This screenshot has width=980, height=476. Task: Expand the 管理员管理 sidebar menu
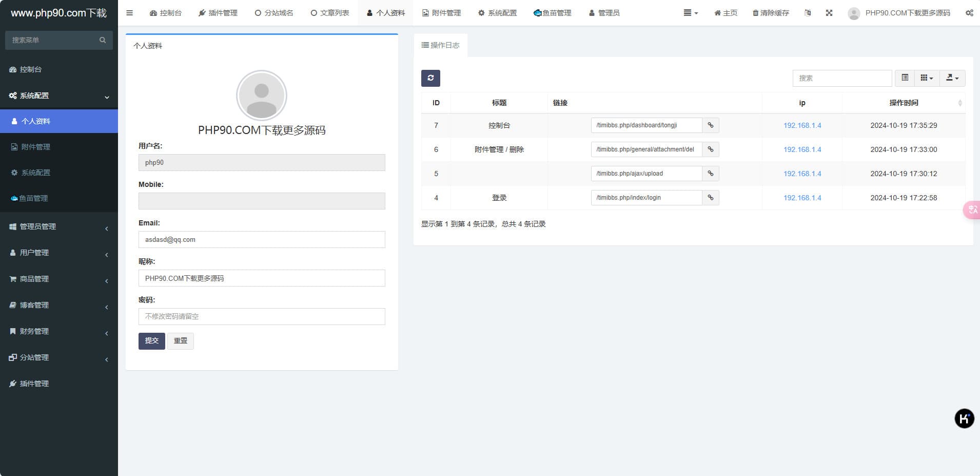tap(58, 226)
